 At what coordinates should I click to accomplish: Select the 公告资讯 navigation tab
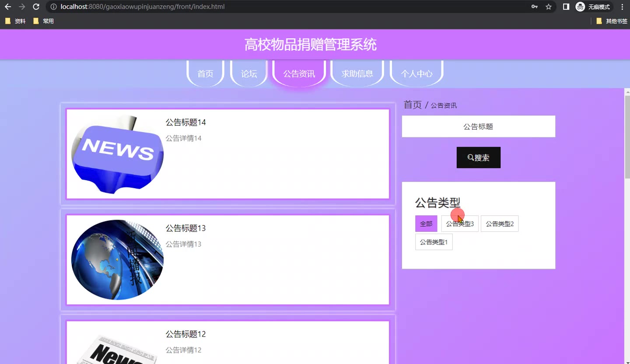[299, 73]
